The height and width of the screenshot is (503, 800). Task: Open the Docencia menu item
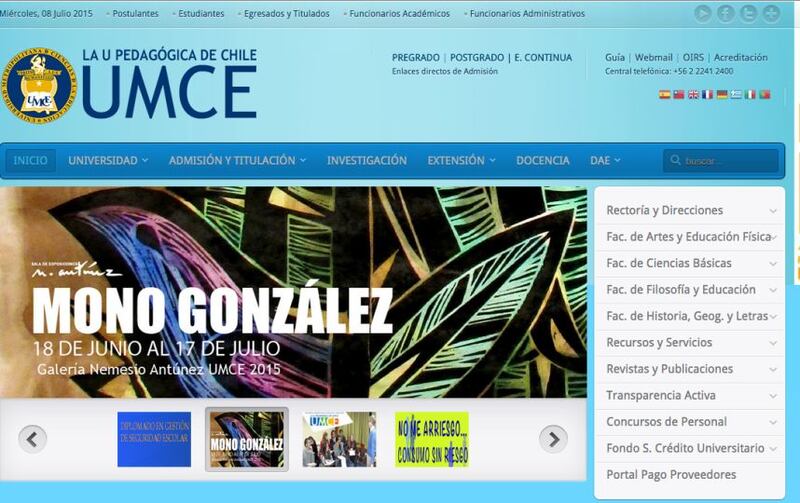coord(542,161)
